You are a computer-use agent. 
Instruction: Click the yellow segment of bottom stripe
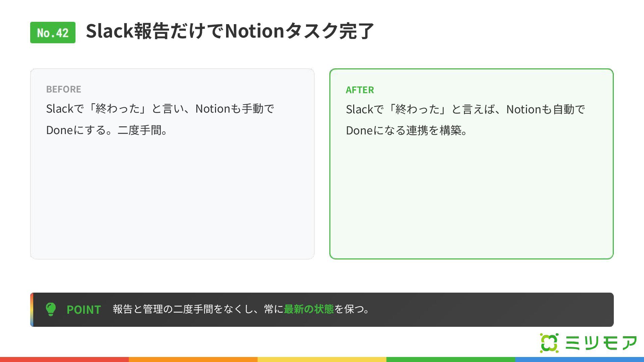pos(322,359)
